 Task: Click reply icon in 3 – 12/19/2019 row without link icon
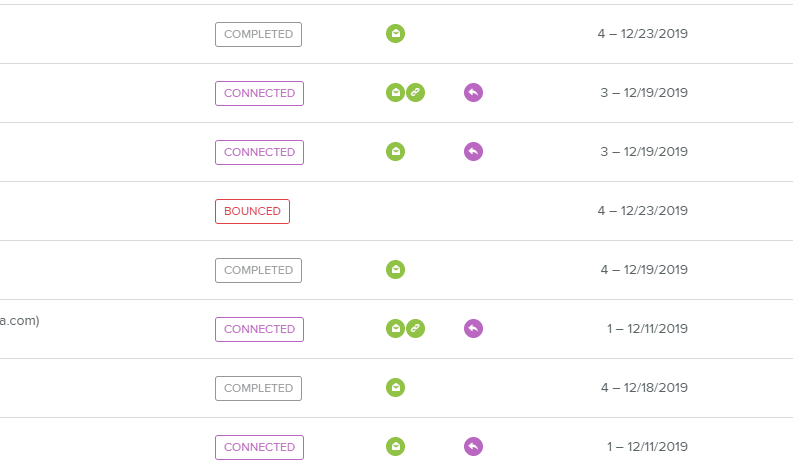pos(474,152)
